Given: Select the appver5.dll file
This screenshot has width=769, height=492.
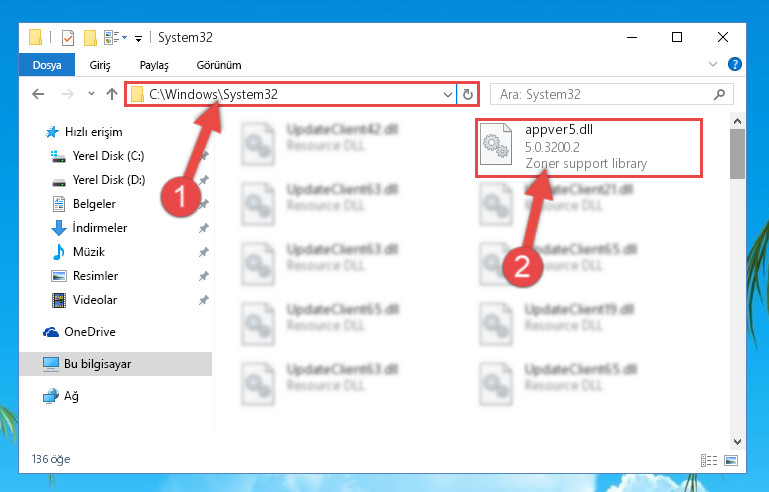Looking at the screenshot, I should coord(589,147).
